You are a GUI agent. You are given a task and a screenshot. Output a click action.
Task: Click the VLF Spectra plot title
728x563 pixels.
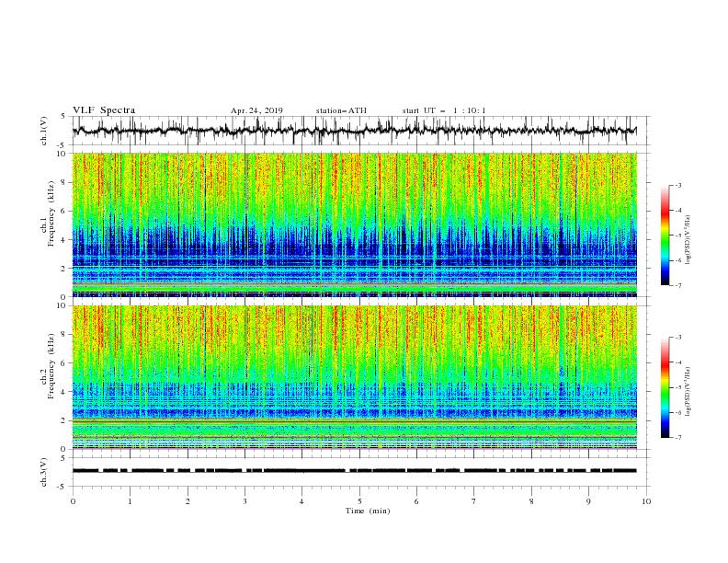tap(104, 110)
